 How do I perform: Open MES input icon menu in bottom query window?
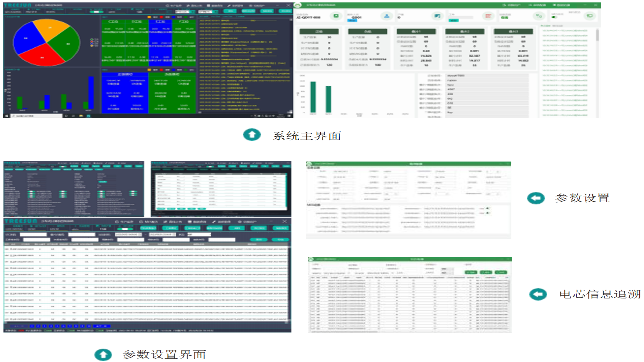tap(149, 222)
